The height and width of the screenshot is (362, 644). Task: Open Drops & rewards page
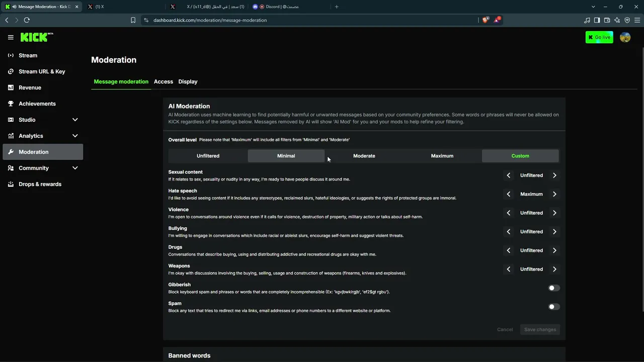point(43,184)
